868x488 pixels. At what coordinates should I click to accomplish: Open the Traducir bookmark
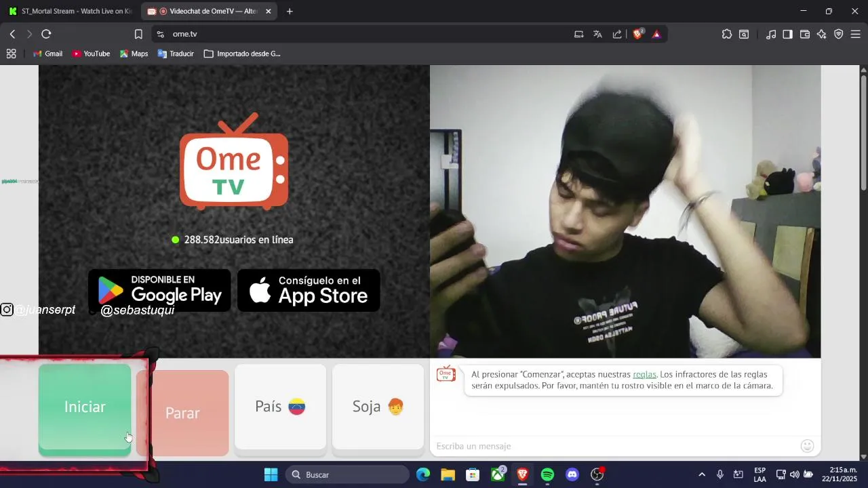pos(176,54)
